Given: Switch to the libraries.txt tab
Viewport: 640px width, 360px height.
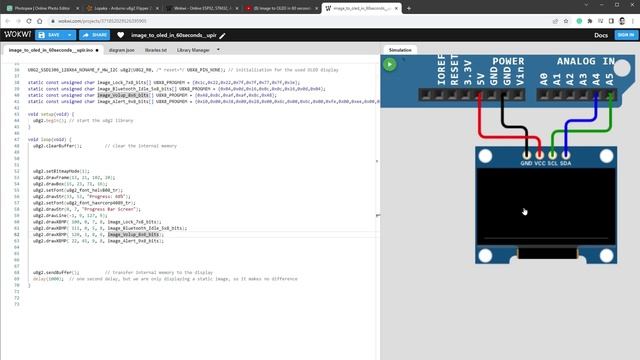Looking at the screenshot, I should pyautogui.click(x=156, y=50).
